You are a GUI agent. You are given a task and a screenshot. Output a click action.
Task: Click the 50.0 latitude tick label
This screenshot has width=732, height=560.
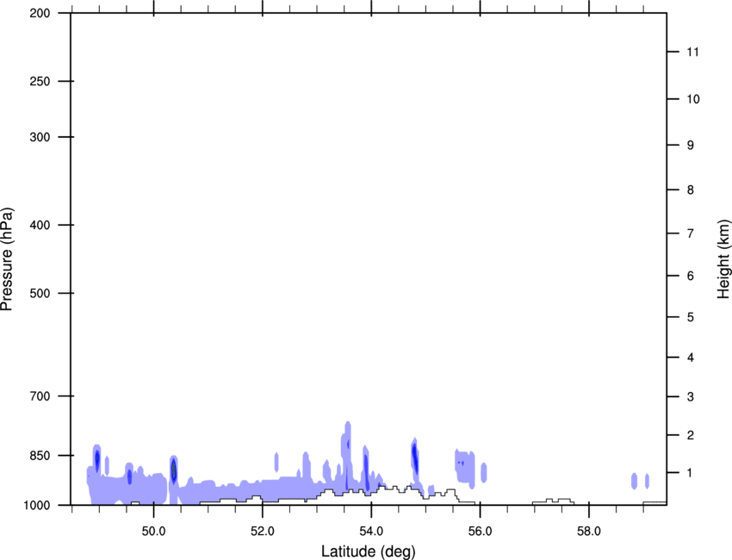pyautogui.click(x=153, y=531)
